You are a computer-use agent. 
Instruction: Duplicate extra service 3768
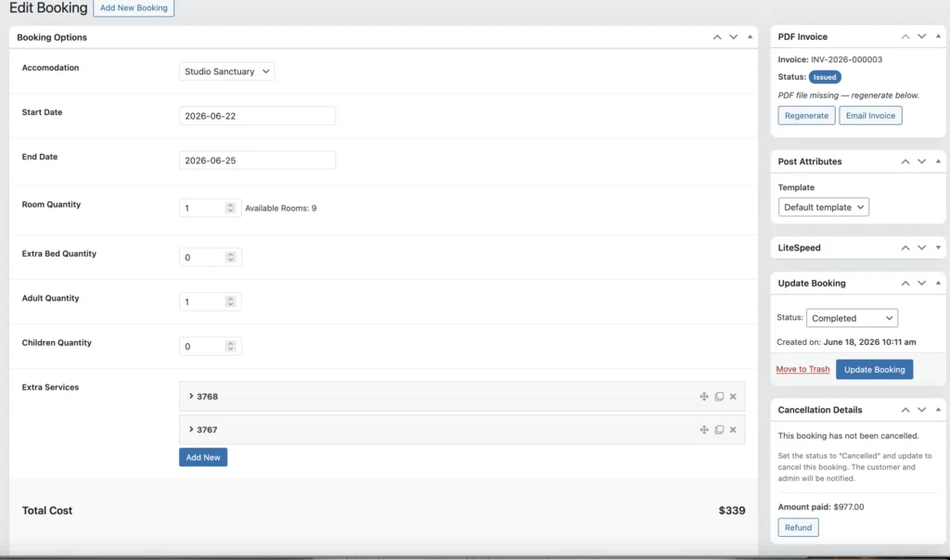(x=719, y=397)
